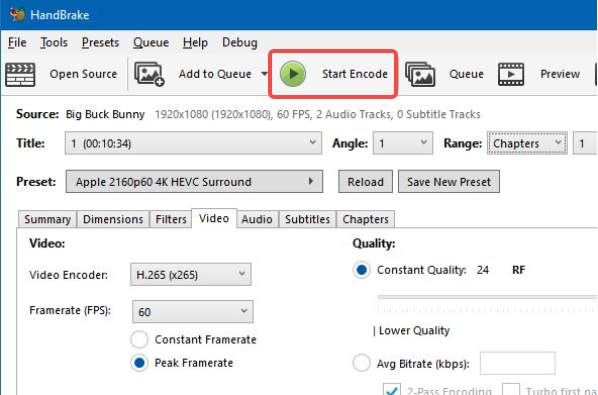Open the File menu
The height and width of the screenshot is (395, 598).
[x=17, y=42]
